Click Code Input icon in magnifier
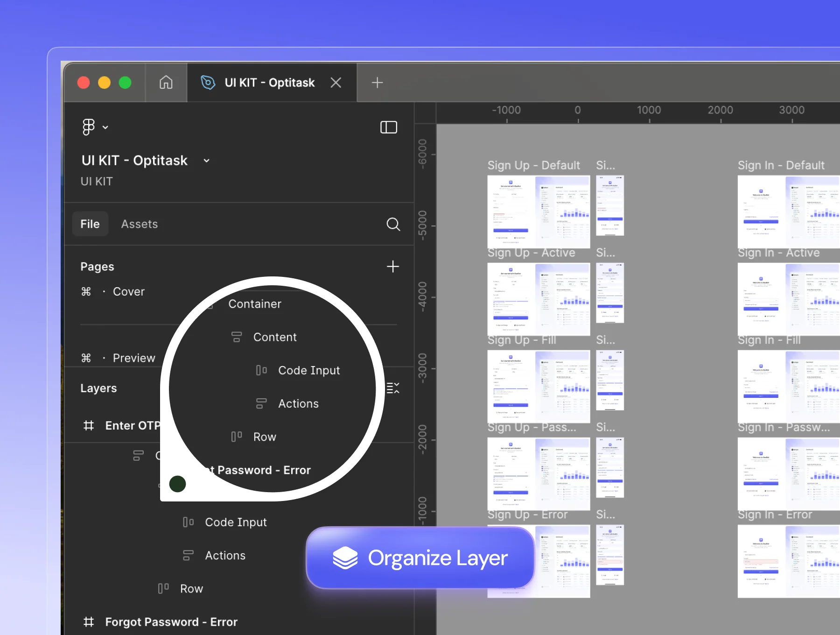 pyautogui.click(x=261, y=370)
